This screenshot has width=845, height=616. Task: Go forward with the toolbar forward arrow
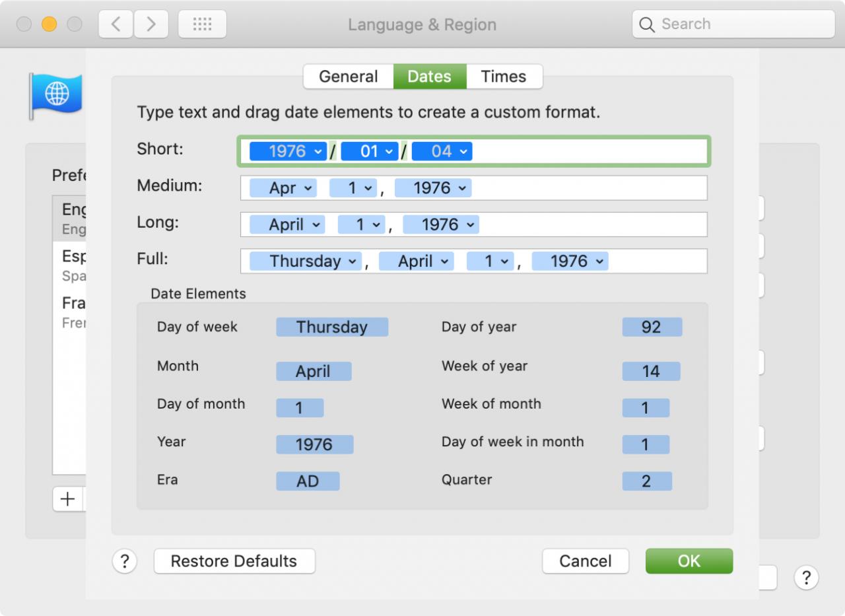coord(151,24)
